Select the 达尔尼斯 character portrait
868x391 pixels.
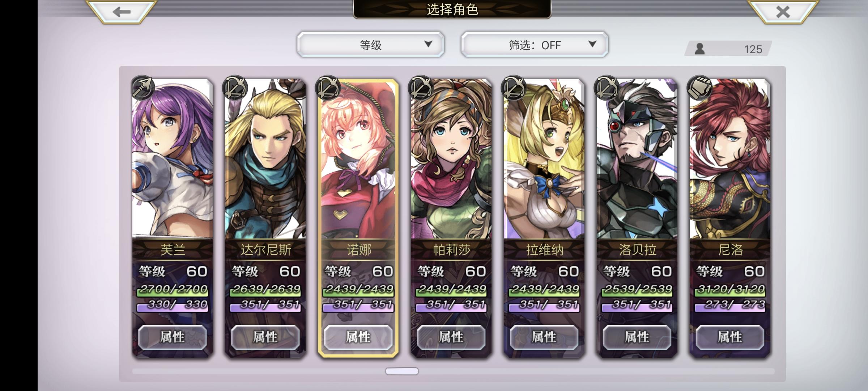[x=265, y=159]
